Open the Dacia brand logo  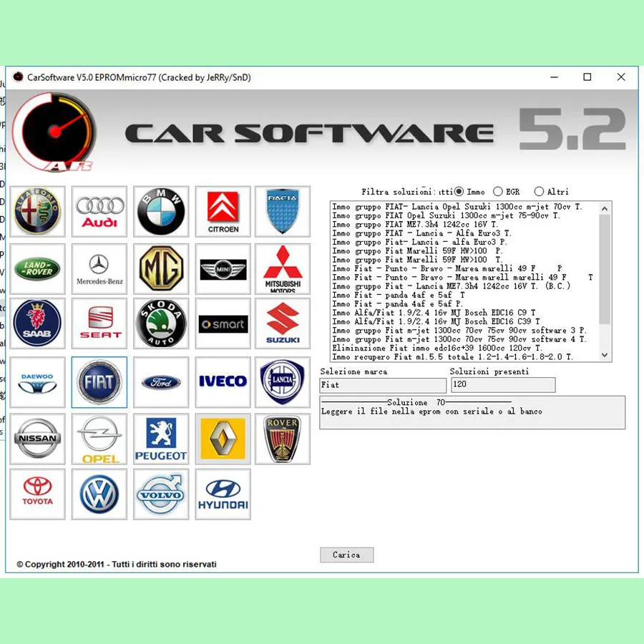pyautogui.click(x=283, y=212)
